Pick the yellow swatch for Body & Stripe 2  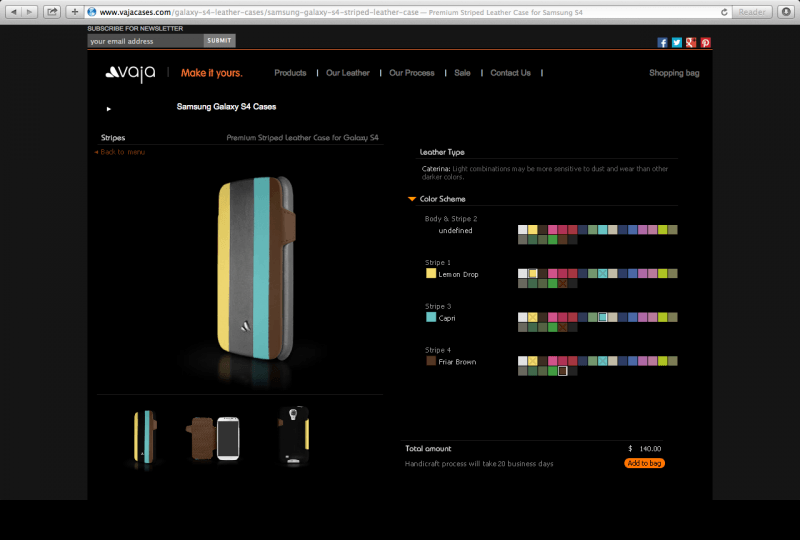tap(533, 230)
